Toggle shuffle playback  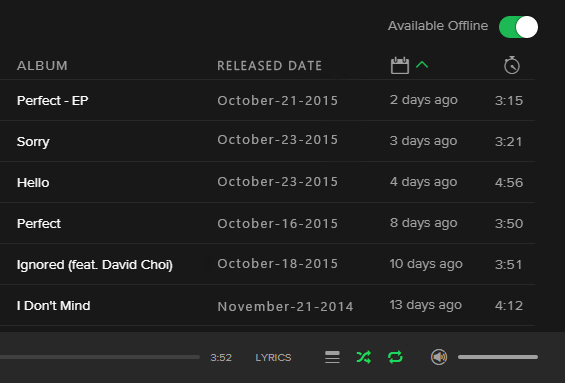tap(364, 357)
